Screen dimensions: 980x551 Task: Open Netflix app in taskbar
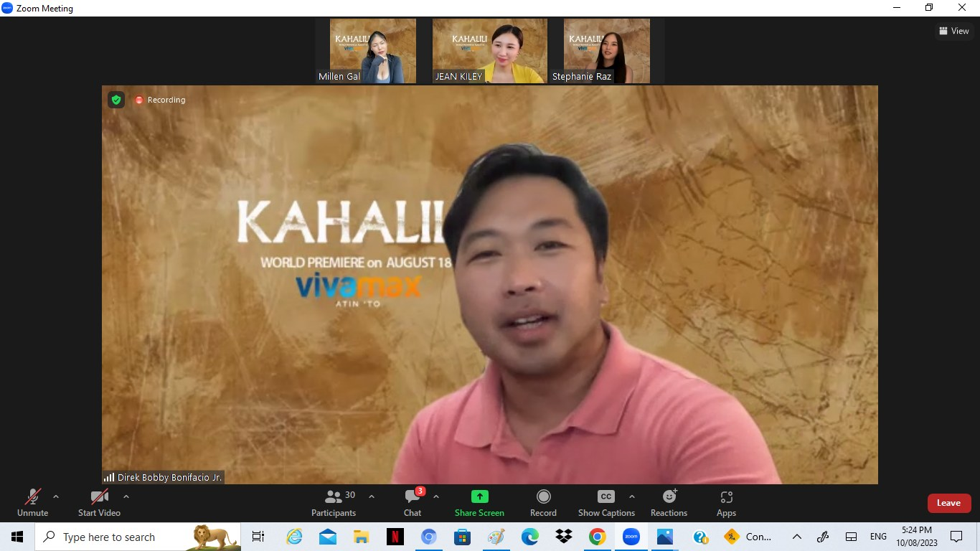(x=395, y=537)
